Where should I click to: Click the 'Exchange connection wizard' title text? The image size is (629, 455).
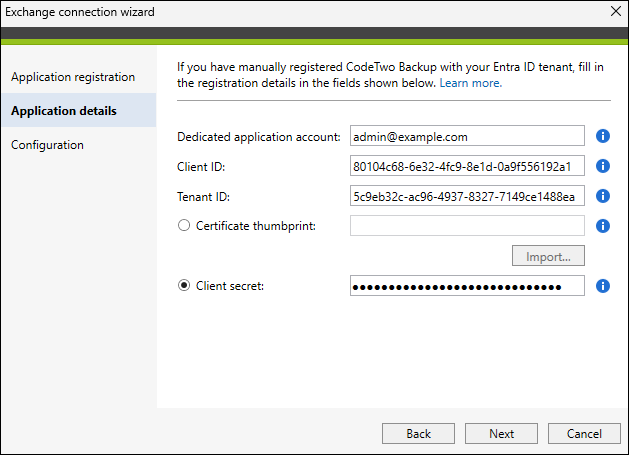tap(79, 12)
